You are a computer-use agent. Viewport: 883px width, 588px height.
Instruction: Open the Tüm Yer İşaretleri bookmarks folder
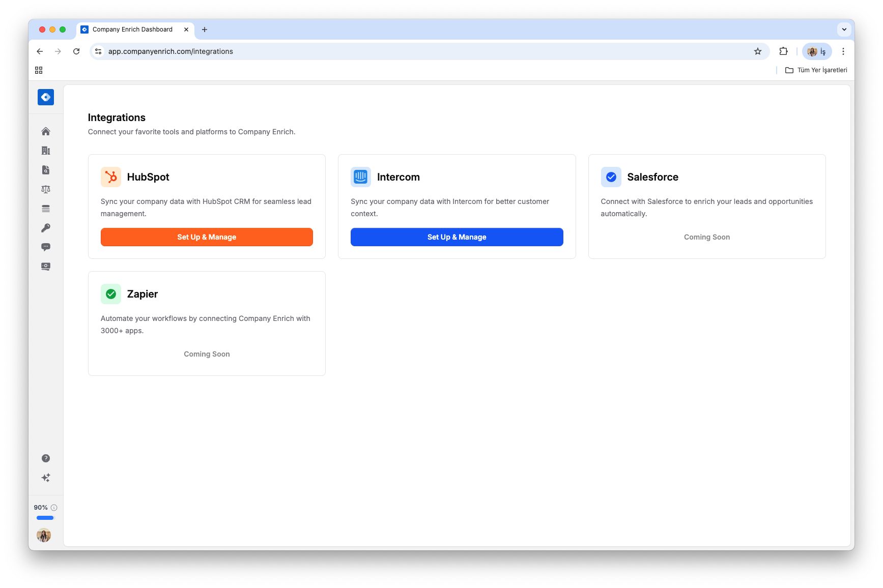[x=816, y=70]
